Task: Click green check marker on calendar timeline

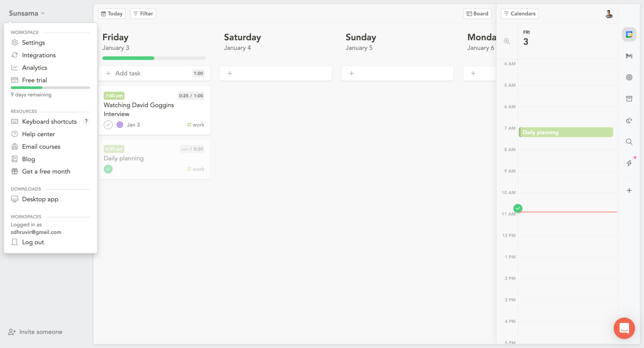Action: [518, 208]
